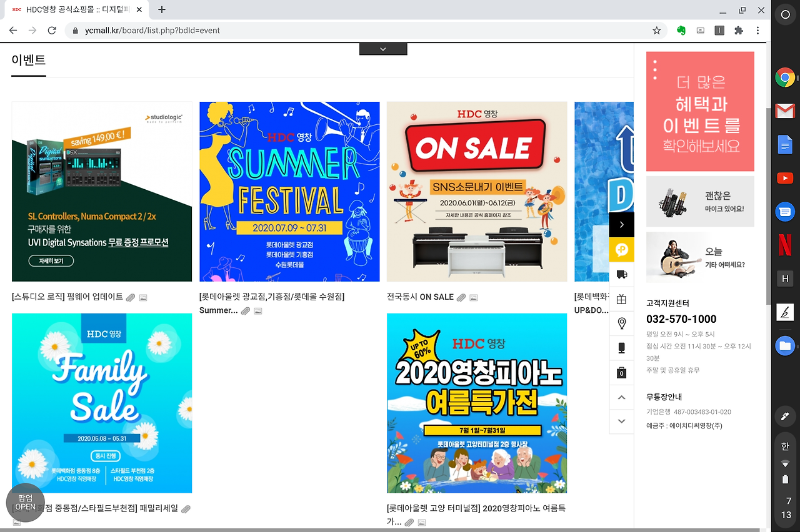Open a new browser tab
The image size is (800, 532).
click(x=162, y=9)
